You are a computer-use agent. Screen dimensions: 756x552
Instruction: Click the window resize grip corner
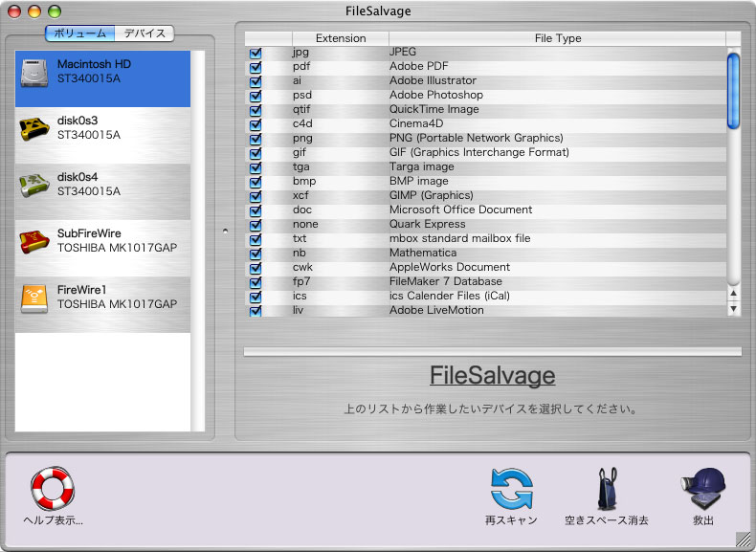(x=743, y=539)
